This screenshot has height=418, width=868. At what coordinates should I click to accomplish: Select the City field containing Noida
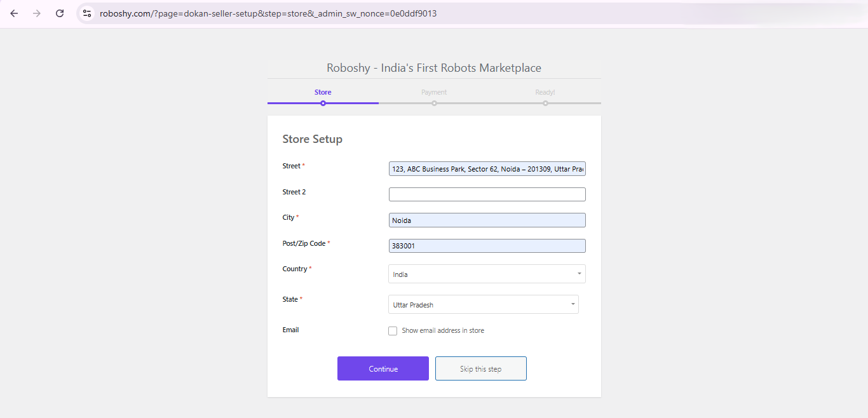[487, 220]
